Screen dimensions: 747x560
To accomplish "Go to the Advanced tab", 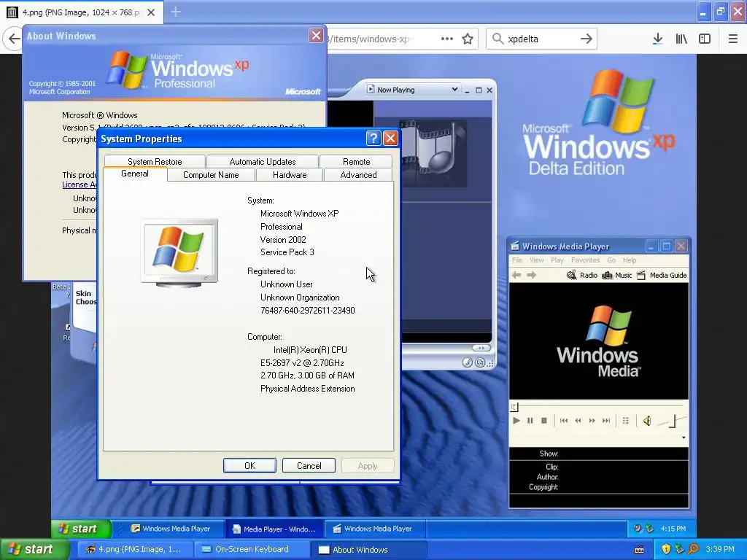I will pyautogui.click(x=358, y=175).
